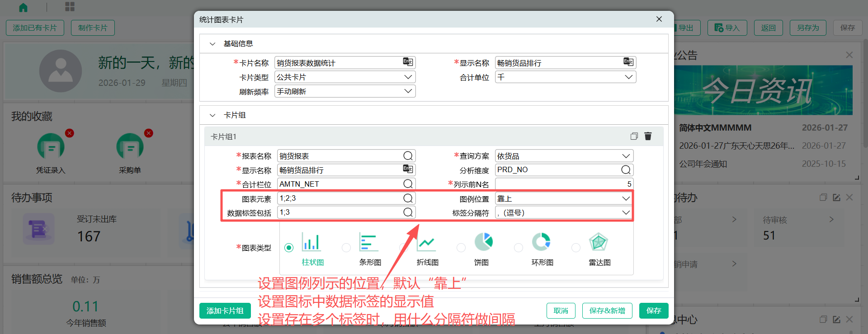The image size is (868, 334).
Task: Collapse the 卡片组 section
Action: [212, 115]
